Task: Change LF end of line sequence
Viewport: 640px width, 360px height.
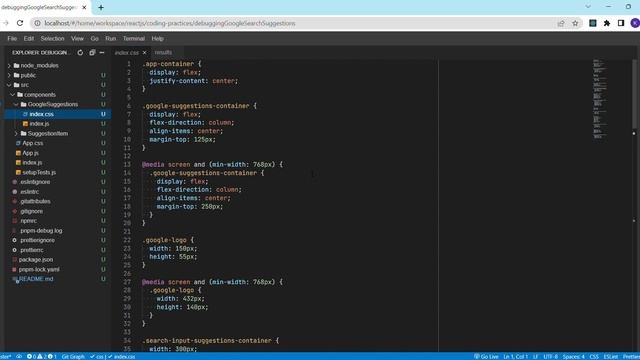Action: tap(535, 356)
